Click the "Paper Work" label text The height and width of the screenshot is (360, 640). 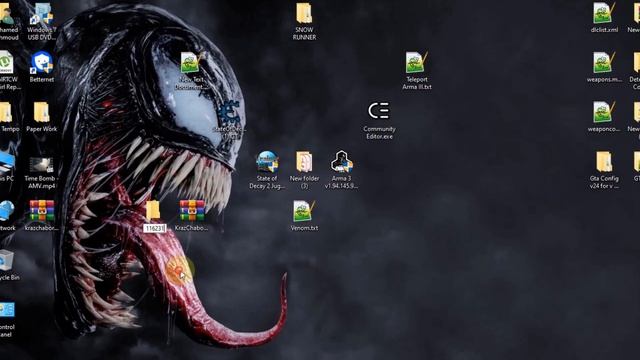click(x=42, y=129)
